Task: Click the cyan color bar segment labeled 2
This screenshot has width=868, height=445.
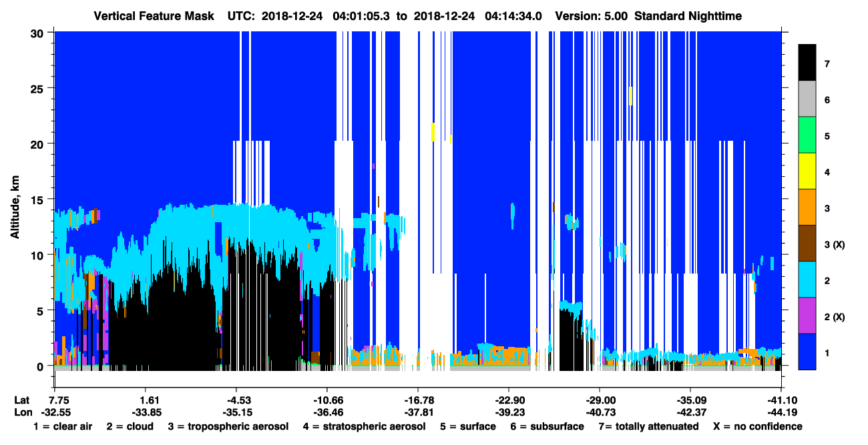Action: pos(807,280)
